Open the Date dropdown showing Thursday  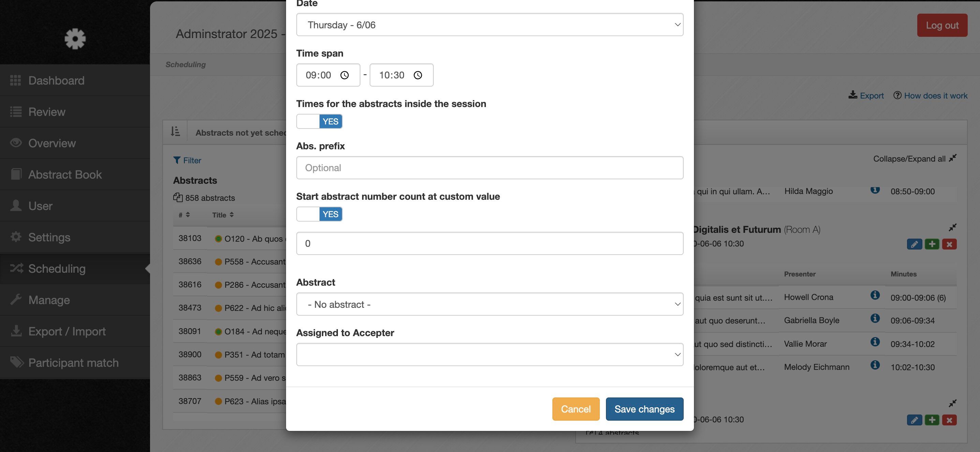click(489, 25)
